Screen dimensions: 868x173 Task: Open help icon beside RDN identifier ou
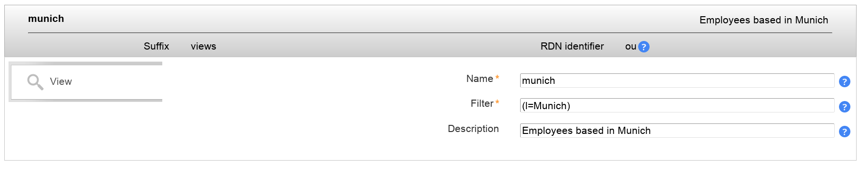[643, 47]
